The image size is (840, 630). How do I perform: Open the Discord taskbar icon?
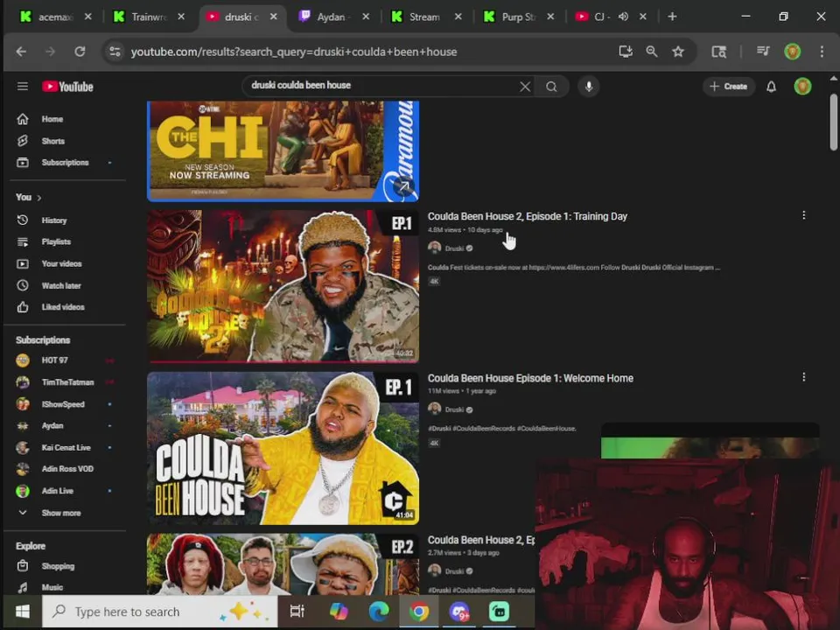(x=459, y=612)
